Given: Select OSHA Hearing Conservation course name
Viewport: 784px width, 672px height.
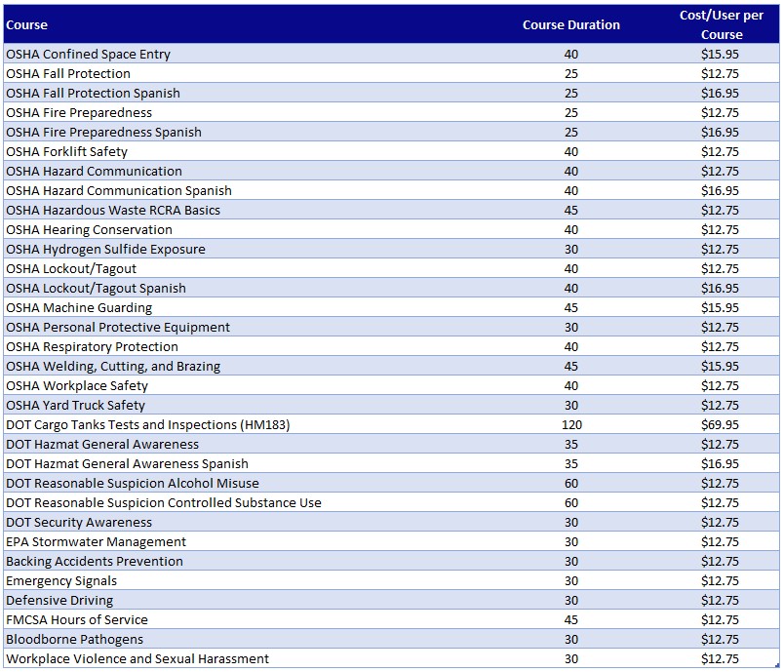Looking at the screenshot, I should pos(89,229).
